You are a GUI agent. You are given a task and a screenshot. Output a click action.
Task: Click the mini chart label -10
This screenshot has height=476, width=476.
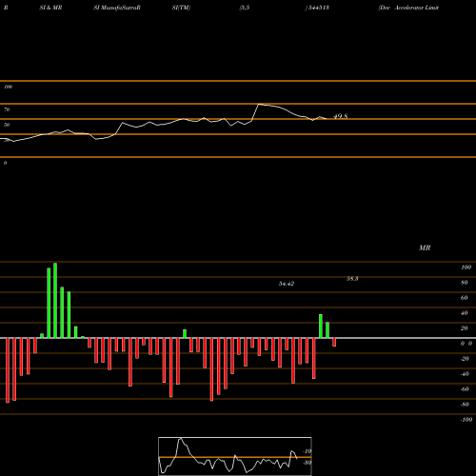pyautogui.click(x=307, y=451)
